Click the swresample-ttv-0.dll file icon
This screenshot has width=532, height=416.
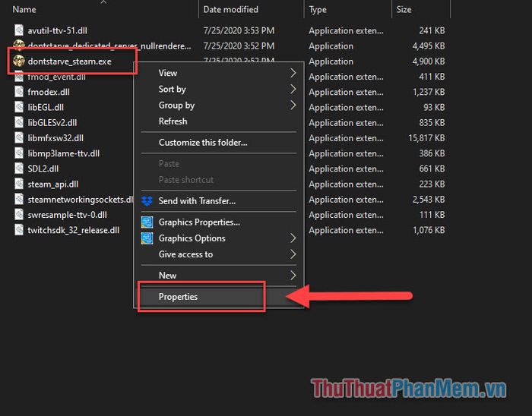tap(19, 214)
